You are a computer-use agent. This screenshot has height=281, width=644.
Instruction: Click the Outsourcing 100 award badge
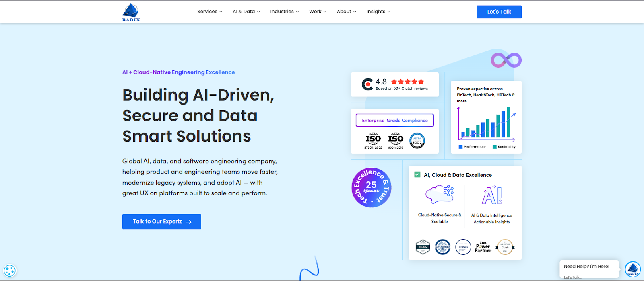click(x=443, y=247)
